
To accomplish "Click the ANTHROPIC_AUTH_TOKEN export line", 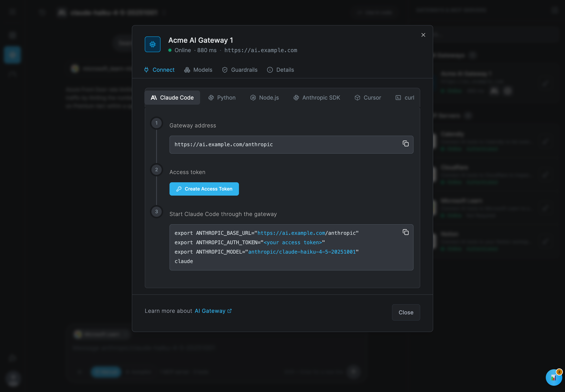I will tap(250, 242).
